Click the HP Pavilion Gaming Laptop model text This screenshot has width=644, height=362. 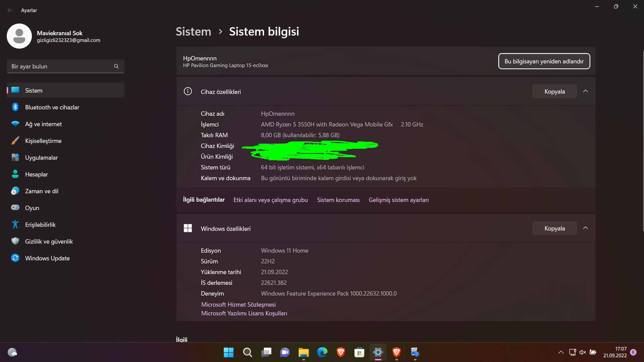point(225,65)
